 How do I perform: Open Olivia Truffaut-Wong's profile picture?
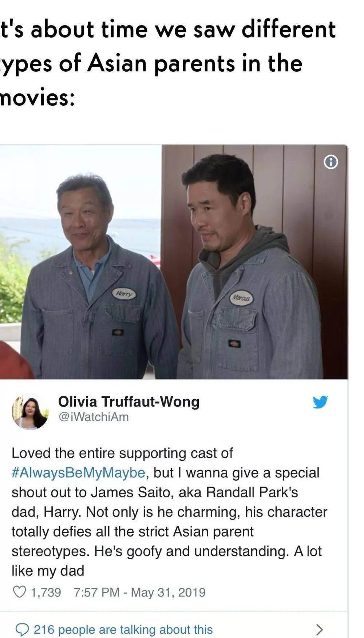click(x=30, y=411)
